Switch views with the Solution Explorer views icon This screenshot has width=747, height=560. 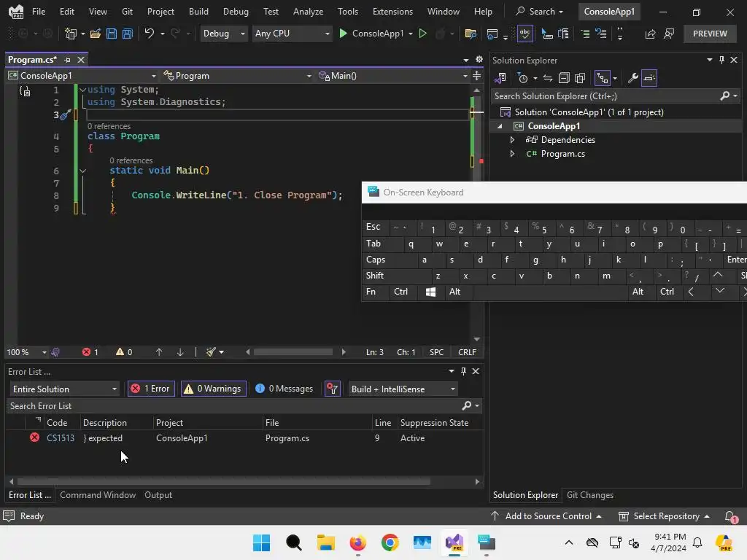point(500,78)
